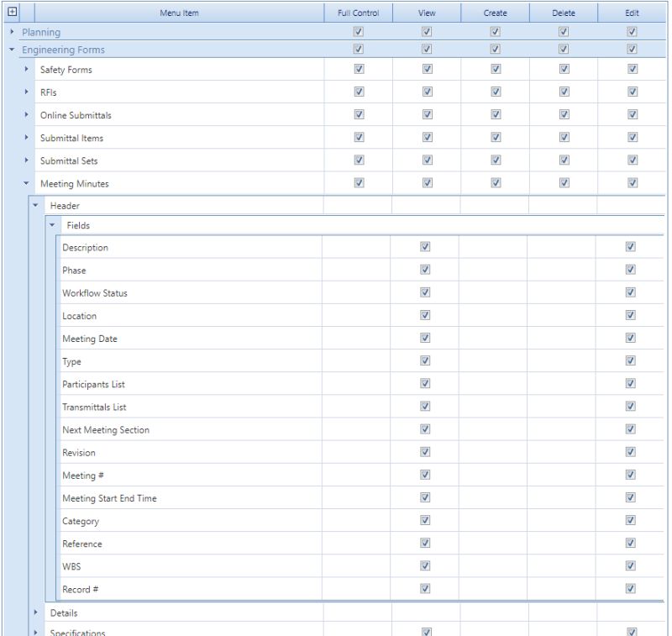Uncheck Edit for Category field
The image size is (672, 636).
point(631,520)
